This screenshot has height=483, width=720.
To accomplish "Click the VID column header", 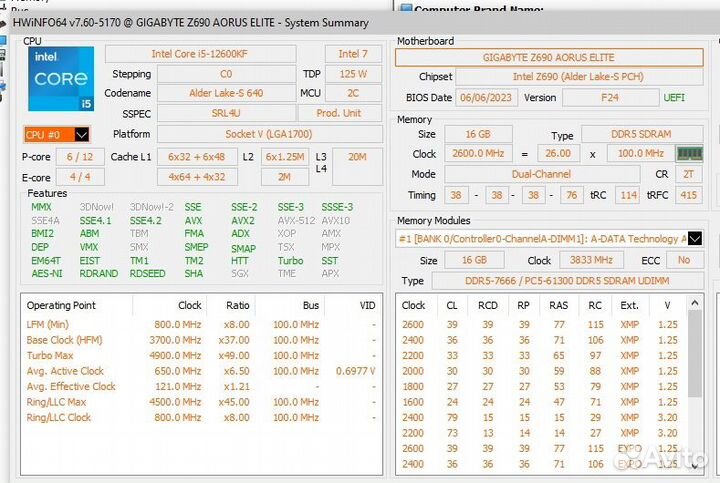I will [x=367, y=305].
